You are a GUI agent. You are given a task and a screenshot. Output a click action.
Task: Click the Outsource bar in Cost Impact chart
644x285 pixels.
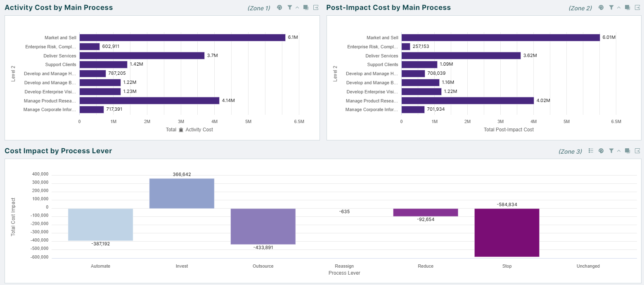click(x=263, y=226)
